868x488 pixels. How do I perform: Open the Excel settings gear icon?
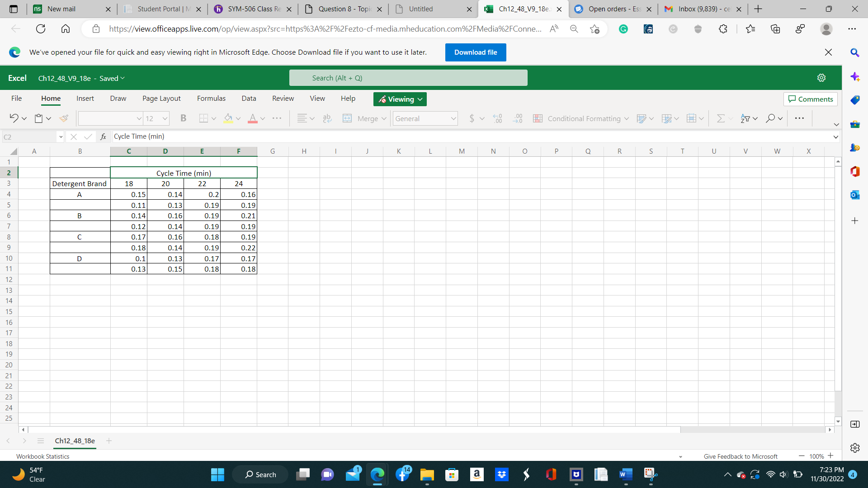821,78
